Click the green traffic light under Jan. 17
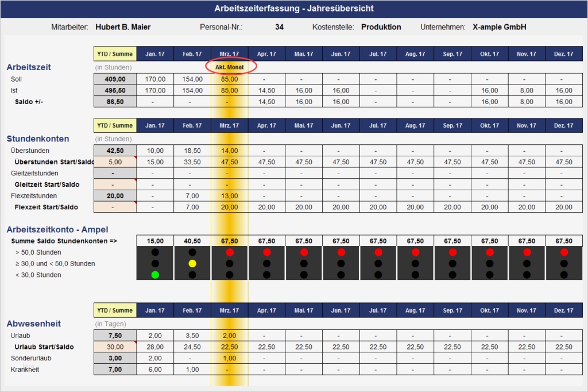The height and width of the screenshot is (392, 588). 155,275
